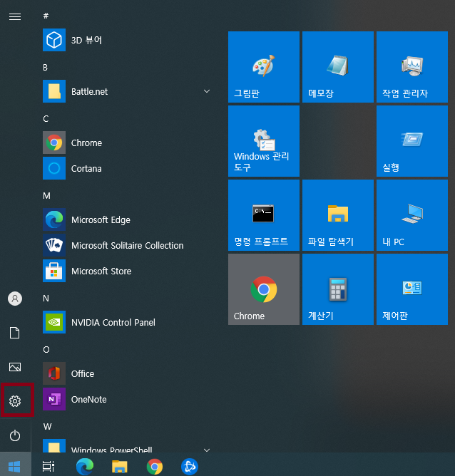This screenshot has height=476, width=455.
Task: Click the 'M' alphabet header
Action: click(46, 196)
